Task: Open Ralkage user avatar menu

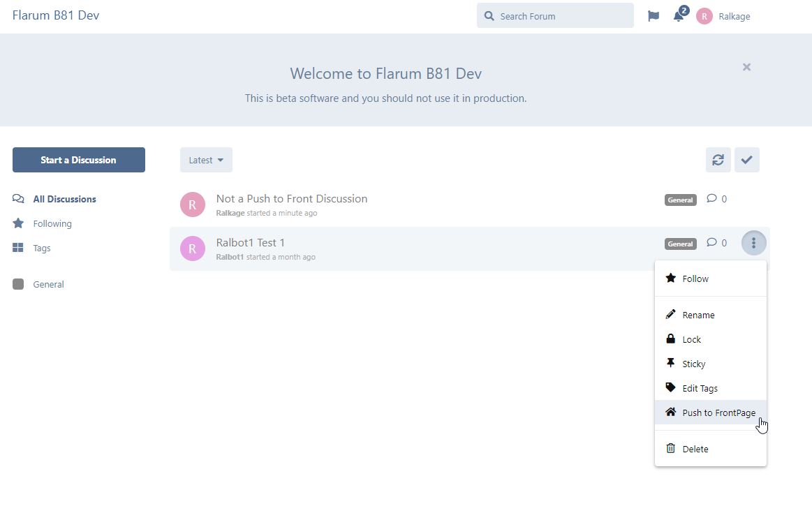Action: click(723, 16)
